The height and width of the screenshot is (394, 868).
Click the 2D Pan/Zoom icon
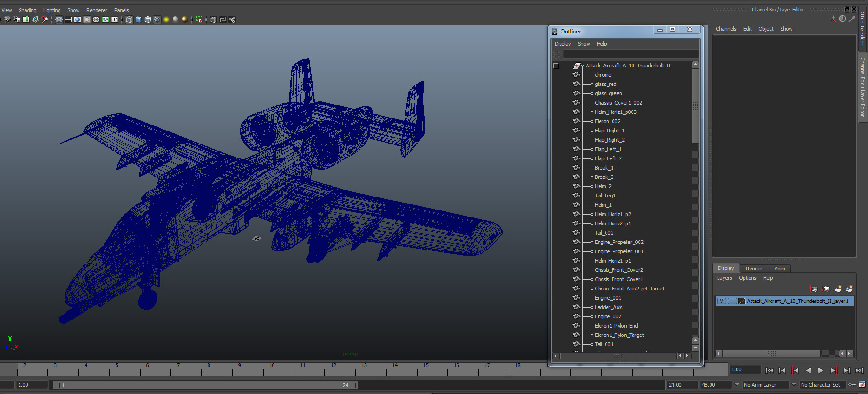(45, 20)
